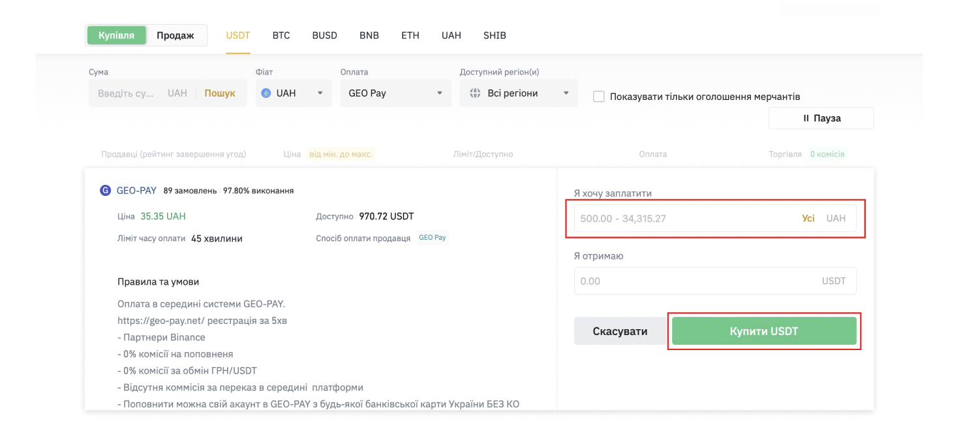Open the USDT tab
Viewport: 980px width, 435px height.
pos(238,35)
